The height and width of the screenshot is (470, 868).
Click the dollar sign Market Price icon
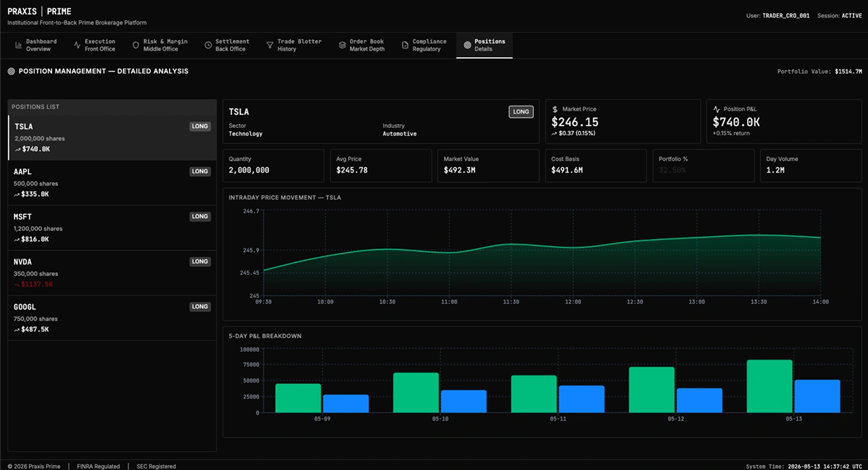(554, 109)
